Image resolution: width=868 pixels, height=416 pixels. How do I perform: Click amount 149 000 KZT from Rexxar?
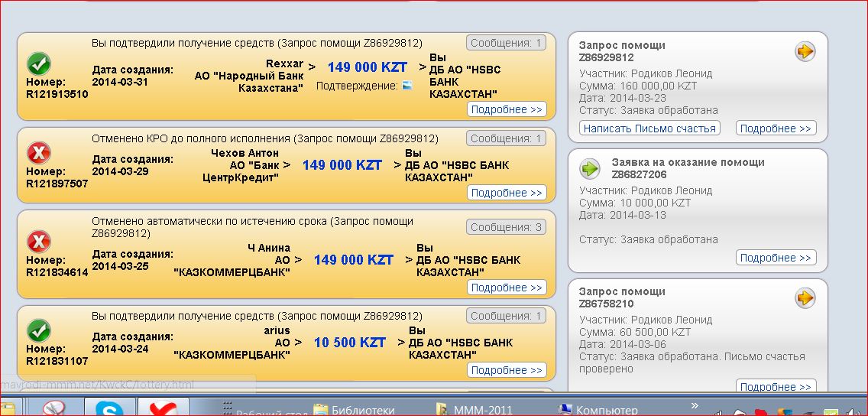tap(367, 67)
